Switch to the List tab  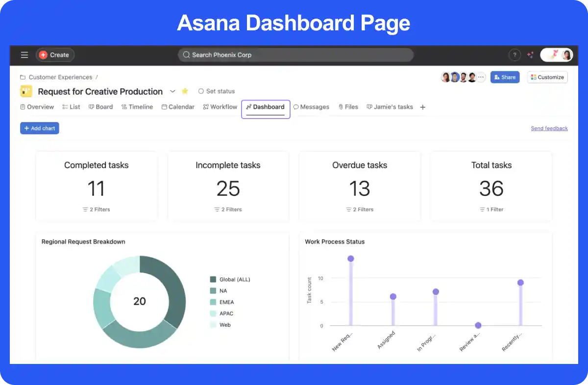(x=71, y=107)
